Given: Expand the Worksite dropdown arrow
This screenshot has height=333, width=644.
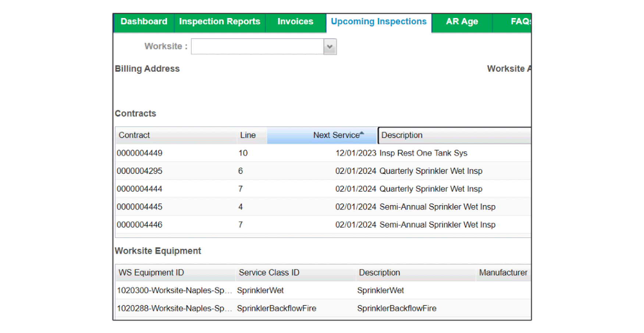Looking at the screenshot, I should [330, 47].
